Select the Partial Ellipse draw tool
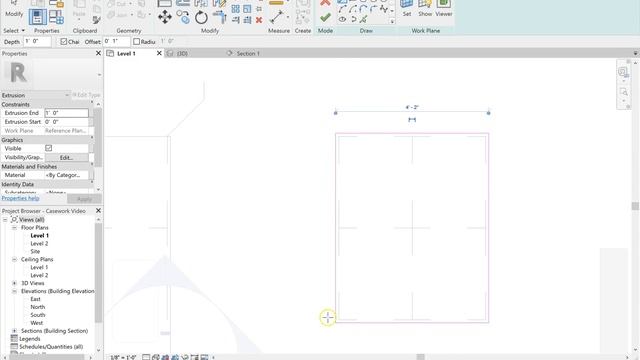The width and height of the screenshot is (640, 360). pyautogui.click(x=353, y=19)
